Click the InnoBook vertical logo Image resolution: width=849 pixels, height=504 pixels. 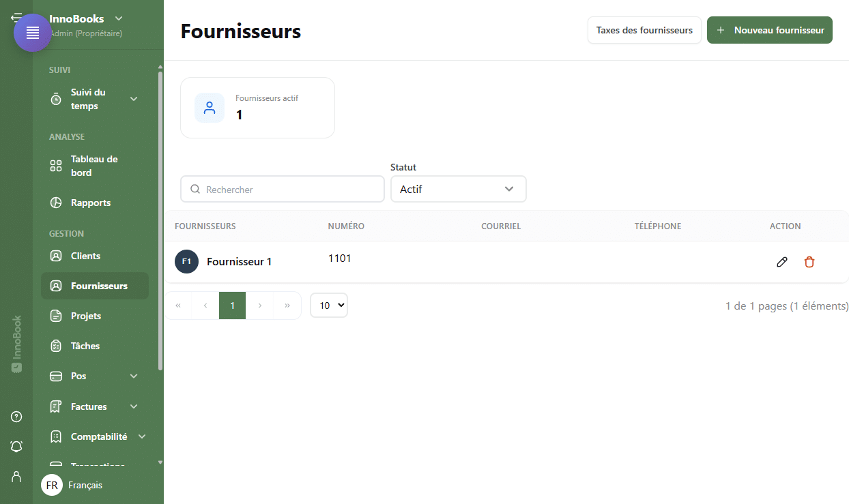(16, 344)
